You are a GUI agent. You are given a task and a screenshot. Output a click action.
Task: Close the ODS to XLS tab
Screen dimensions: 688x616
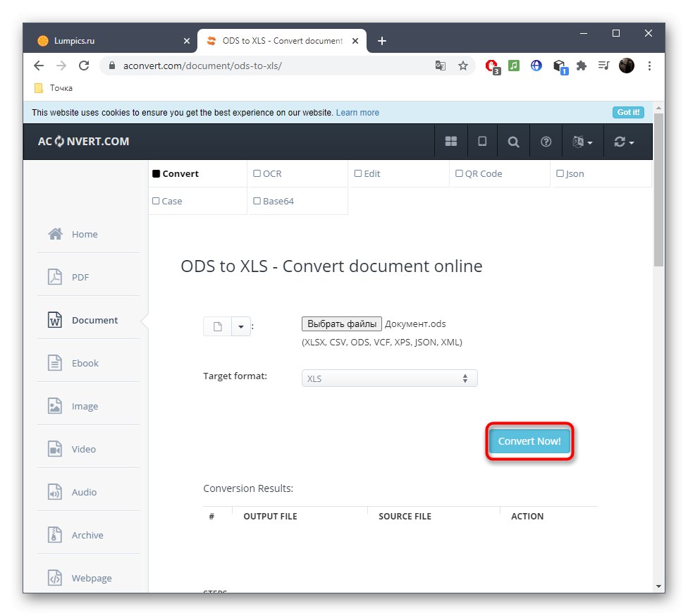pyautogui.click(x=355, y=41)
